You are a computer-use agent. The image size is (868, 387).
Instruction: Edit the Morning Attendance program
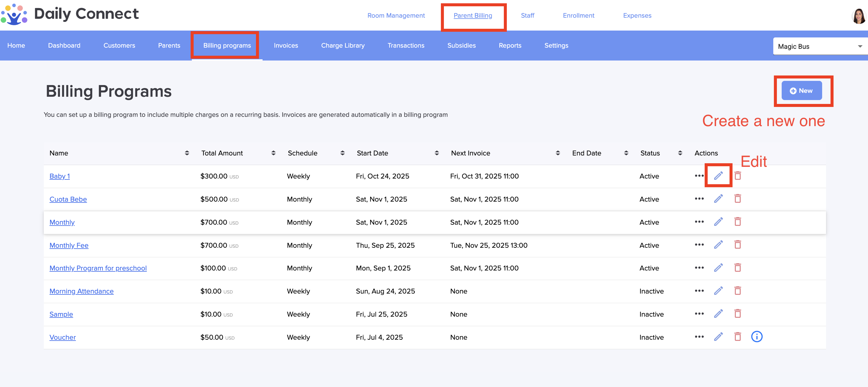click(718, 291)
